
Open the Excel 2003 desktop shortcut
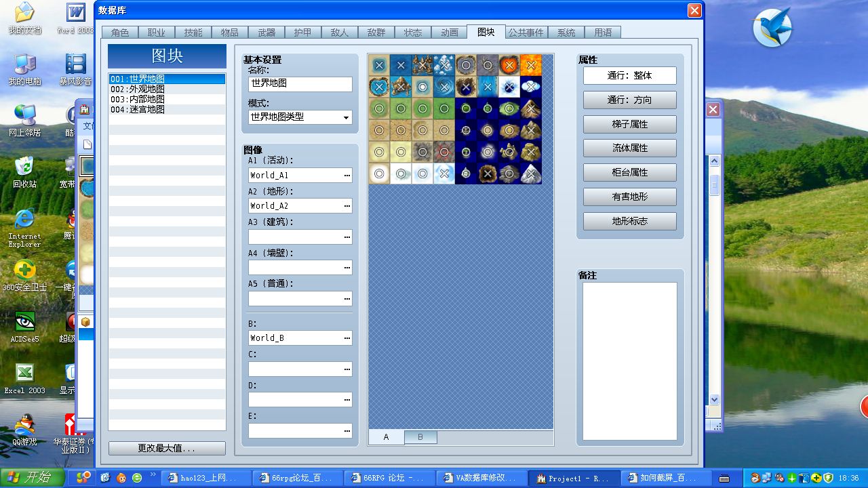(x=24, y=378)
